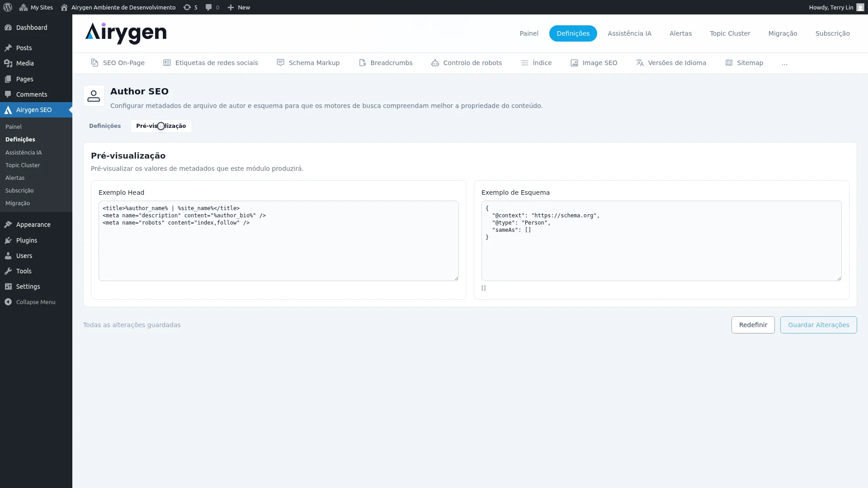Click the Airygen SEO logo icon in sidebar

click(x=8, y=110)
